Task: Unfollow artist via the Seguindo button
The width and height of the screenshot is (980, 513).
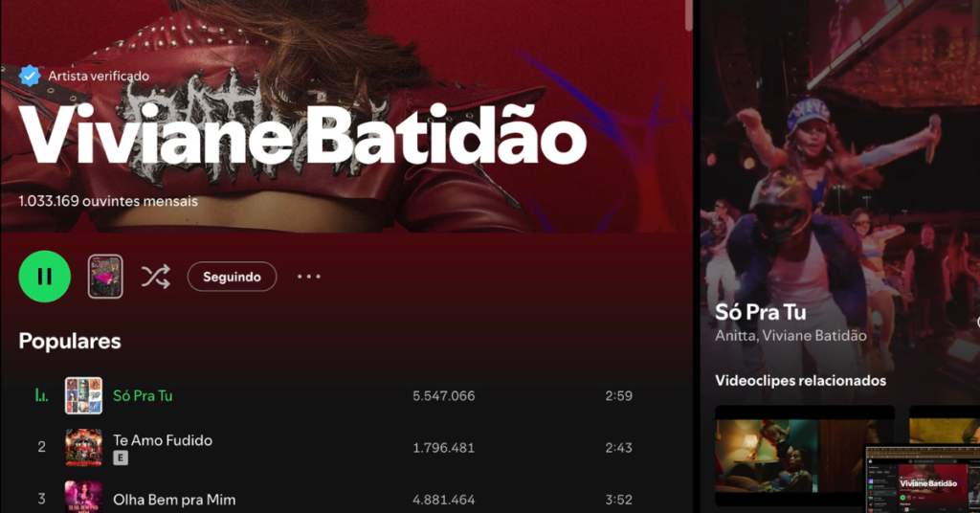Action: (232, 277)
